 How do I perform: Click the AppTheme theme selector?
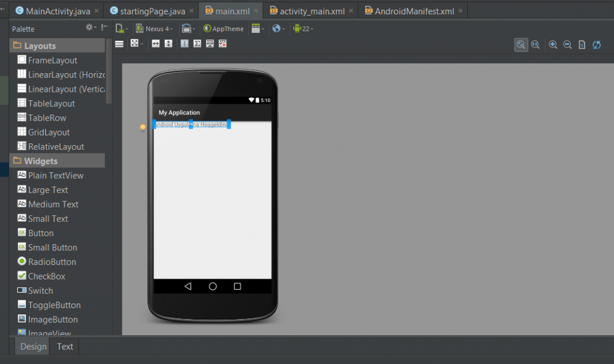[222, 28]
